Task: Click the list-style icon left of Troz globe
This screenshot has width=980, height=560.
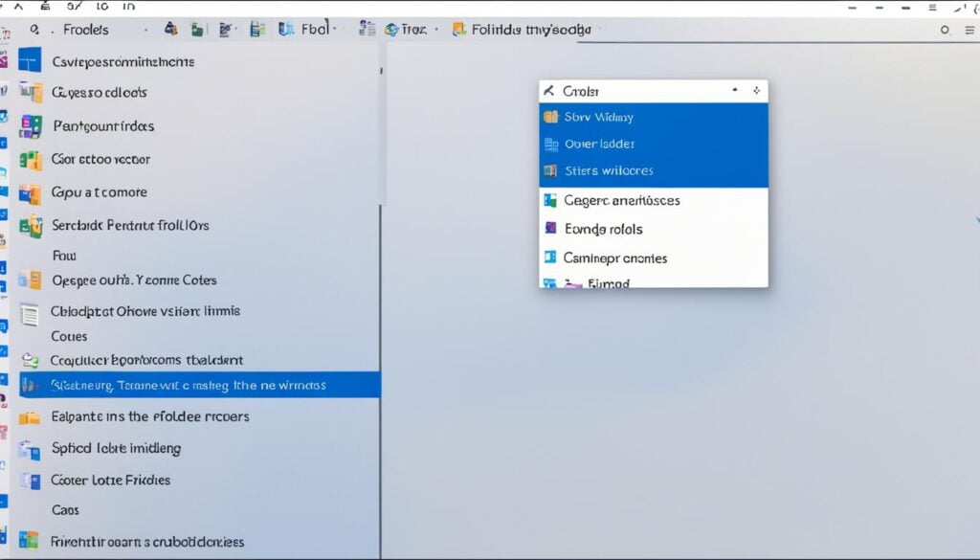Action: pos(367,29)
